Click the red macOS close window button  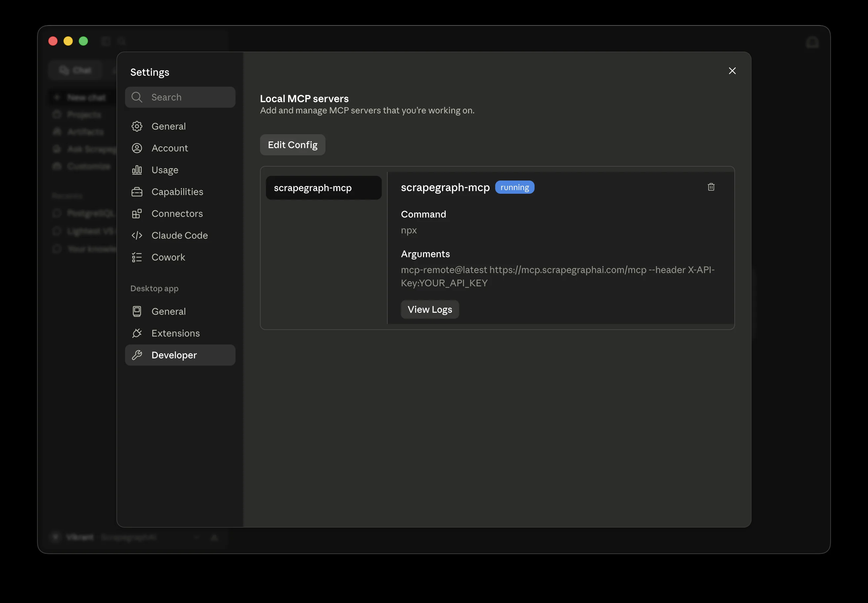(x=53, y=41)
